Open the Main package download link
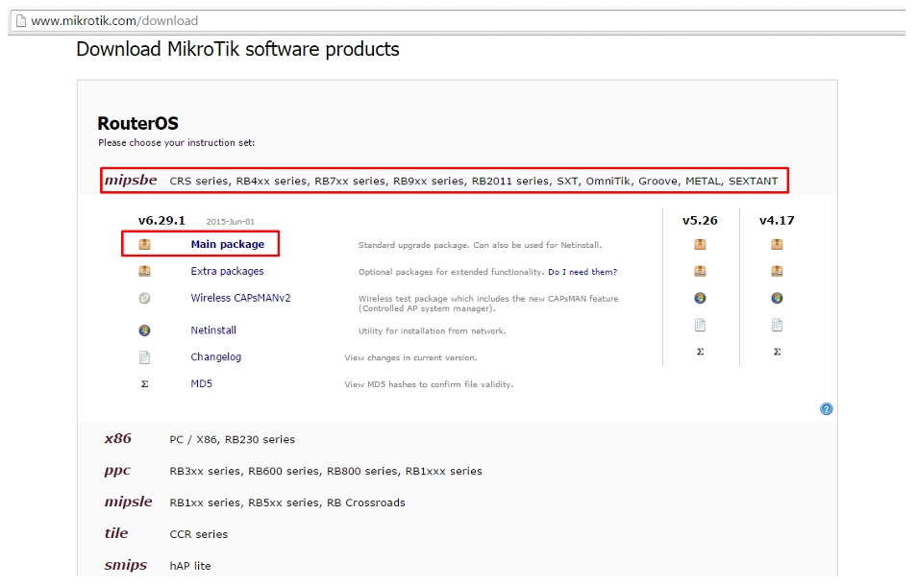 pyautogui.click(x=228, y=244)
